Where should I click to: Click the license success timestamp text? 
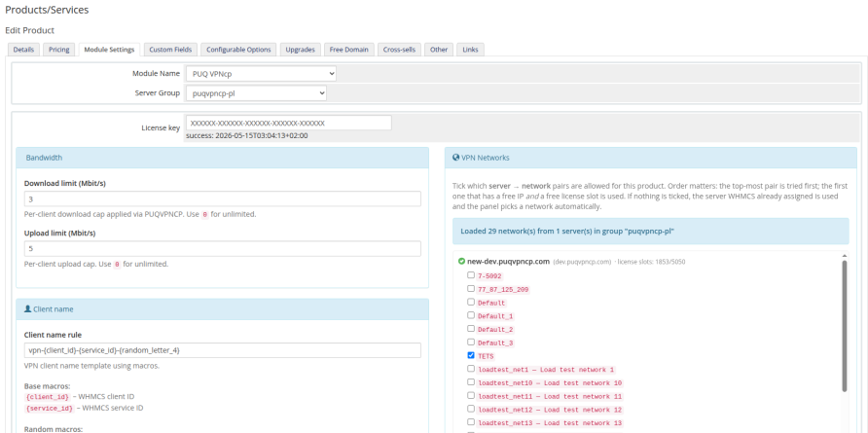tap(247, 135)
